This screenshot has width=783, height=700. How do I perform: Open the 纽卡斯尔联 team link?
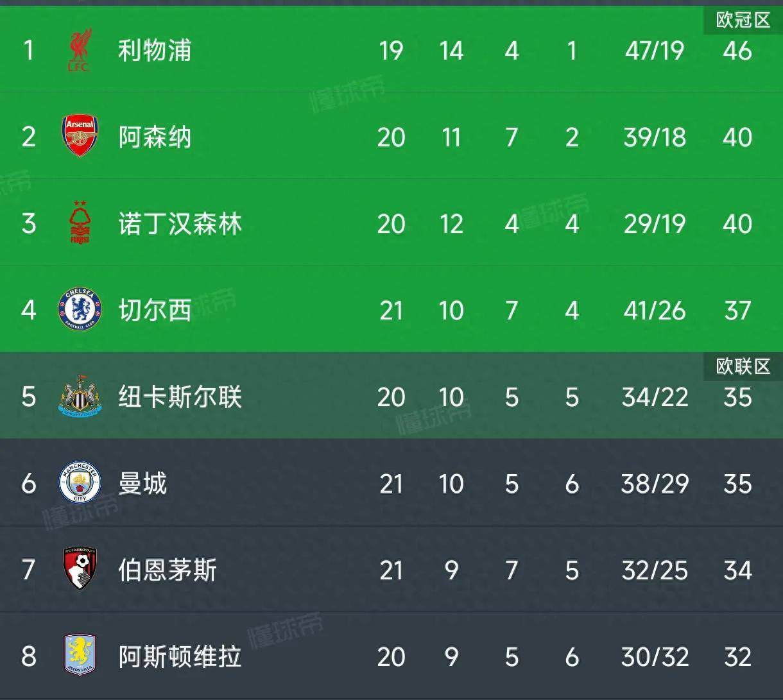point(180,397)
